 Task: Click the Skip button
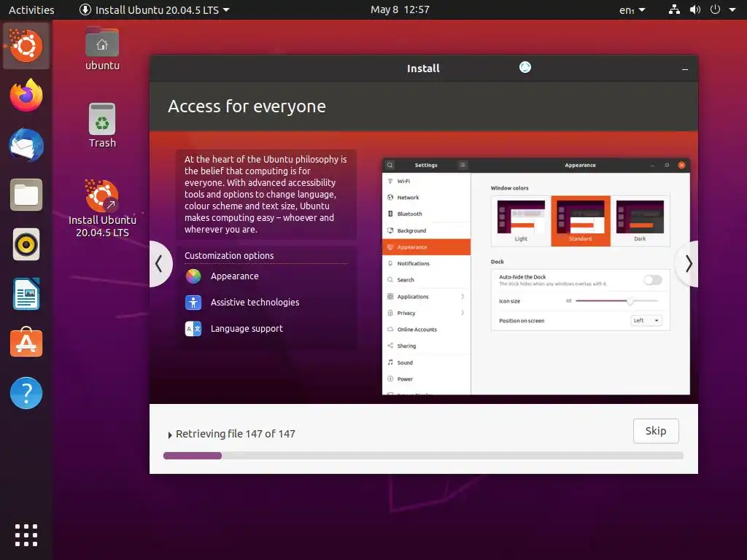click(656, 431)
